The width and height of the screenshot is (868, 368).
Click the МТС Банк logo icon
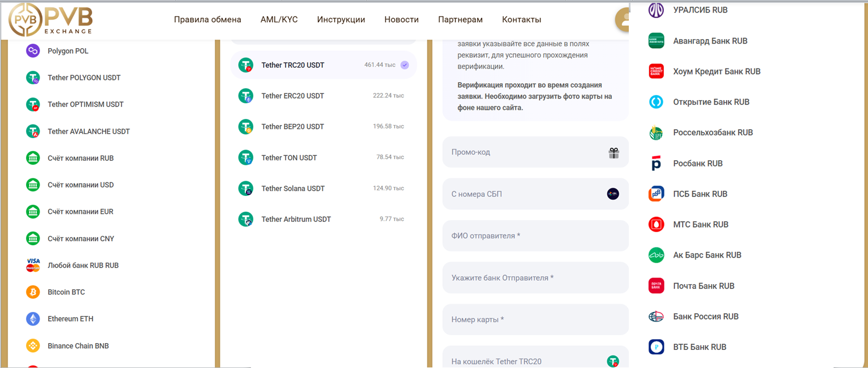coord(656,224)
